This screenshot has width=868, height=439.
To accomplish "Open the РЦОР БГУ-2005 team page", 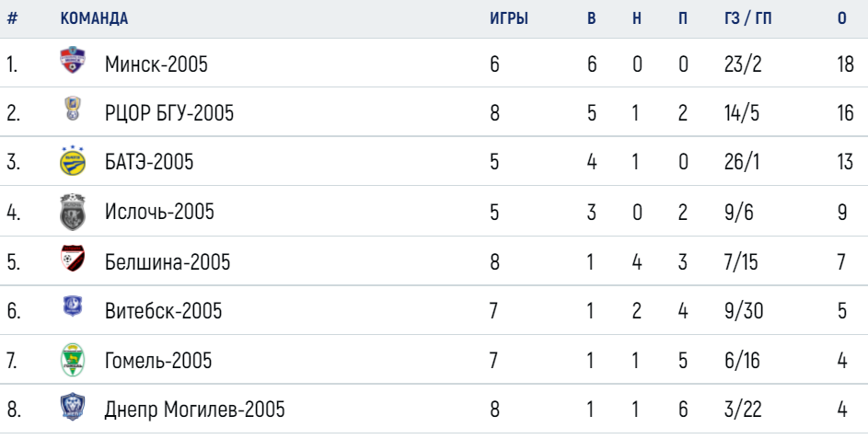I will tap(169, 113).
